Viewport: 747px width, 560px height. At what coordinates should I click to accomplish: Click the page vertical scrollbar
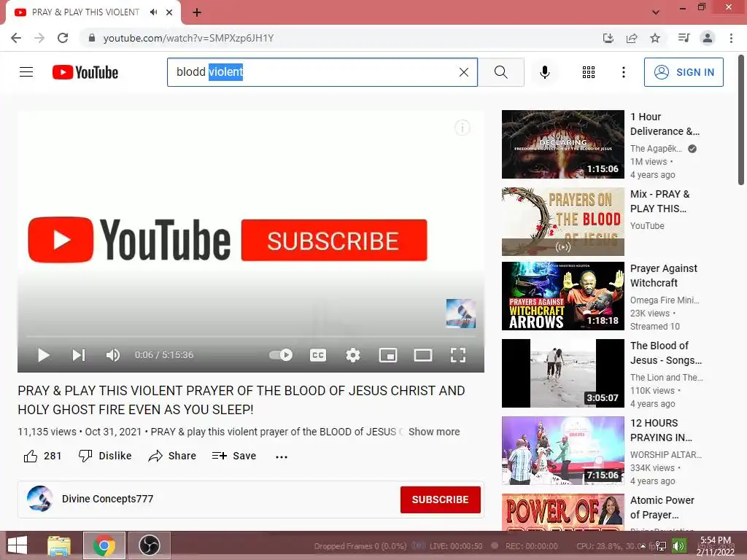coord(741,119)
